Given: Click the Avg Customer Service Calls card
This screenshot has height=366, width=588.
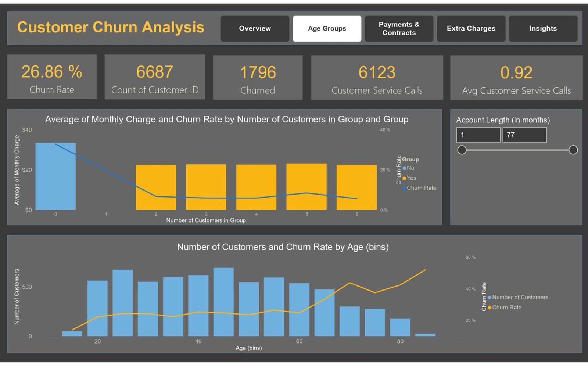Looking at the screenshot, I should point(516,78).
